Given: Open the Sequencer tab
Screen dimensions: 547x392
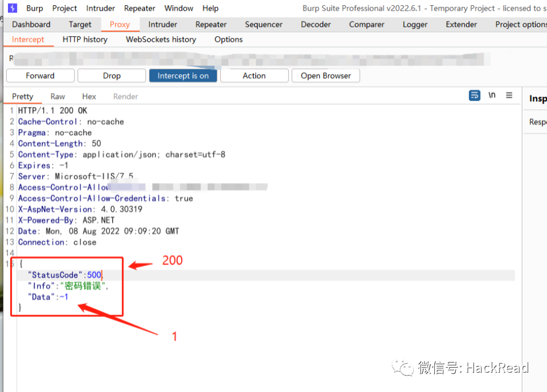Looking at the screenshot, I should click(x=264, y=24).
